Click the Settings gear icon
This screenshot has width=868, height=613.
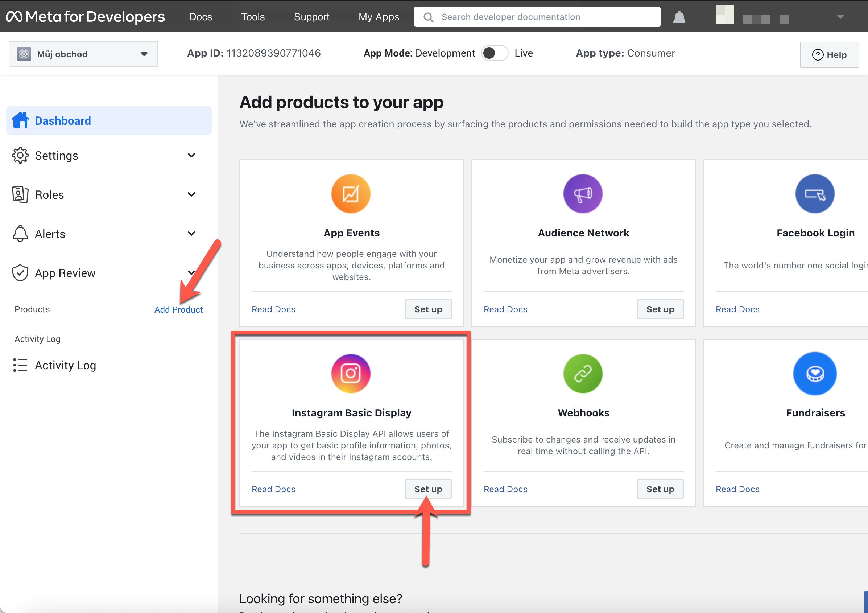20,155
